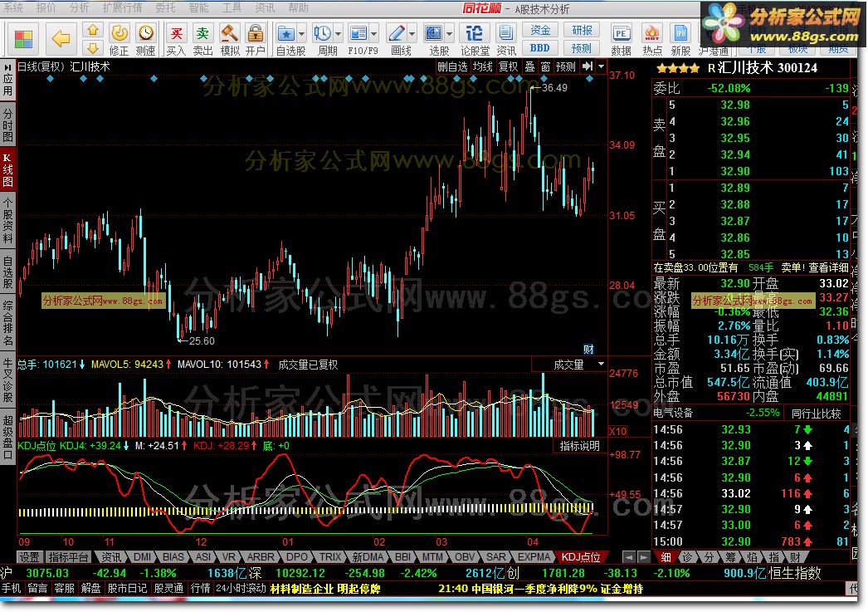
Task: Switch sidebar to K线图 view
Action: (x=7, y=170)
